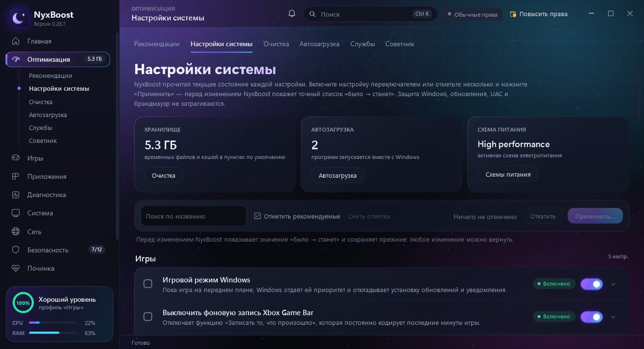Click the Система monitor icon
Viewport: 644px width, 349px height.
(x=16, y=213)
